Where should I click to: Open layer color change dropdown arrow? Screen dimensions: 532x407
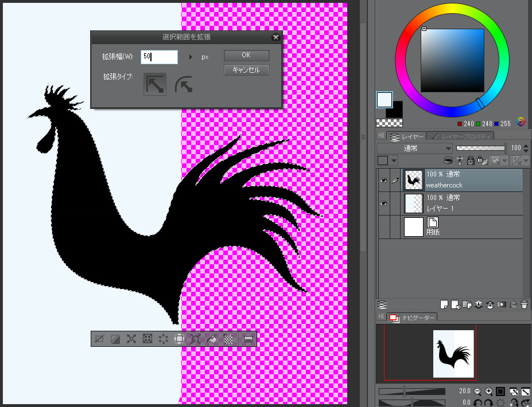(x=394, y=161)
